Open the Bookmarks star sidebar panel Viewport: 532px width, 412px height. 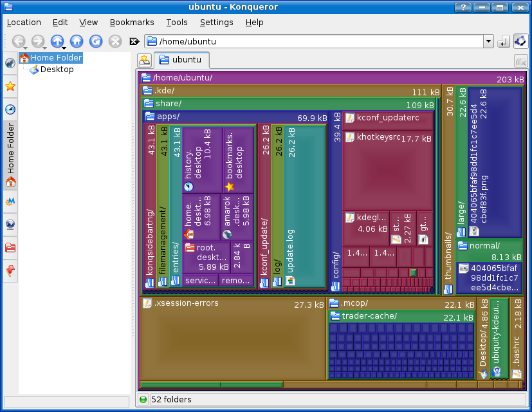(x=10, y=86)
